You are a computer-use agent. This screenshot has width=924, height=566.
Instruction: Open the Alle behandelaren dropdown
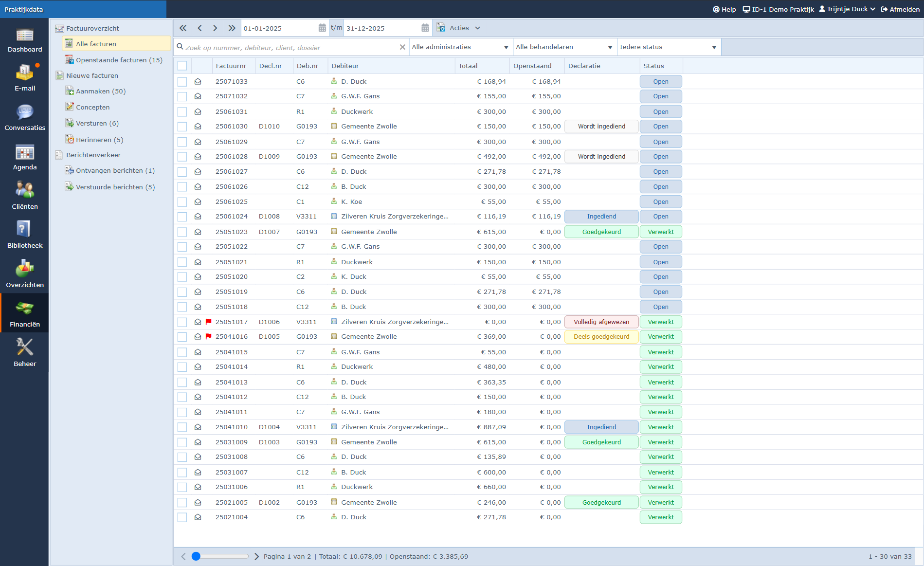coord(563,47)
